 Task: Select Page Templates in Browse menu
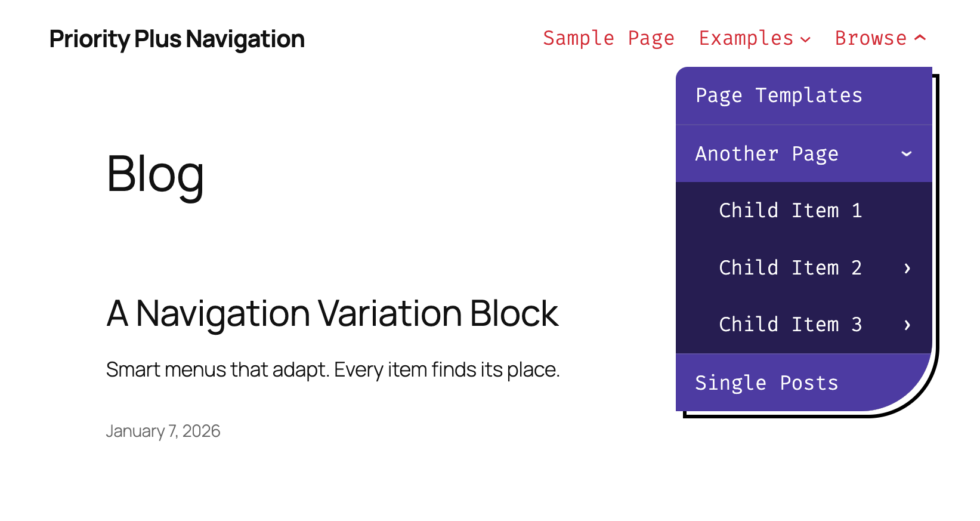(778, 95)
